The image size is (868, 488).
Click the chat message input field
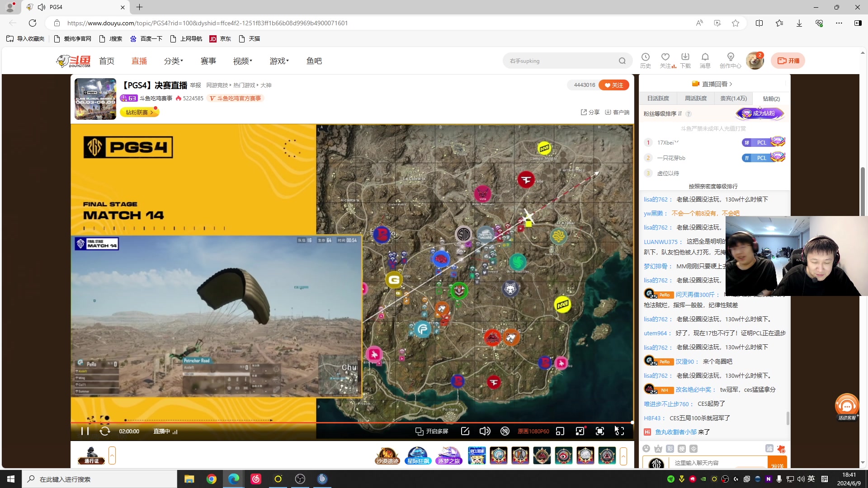click(719, 463)
